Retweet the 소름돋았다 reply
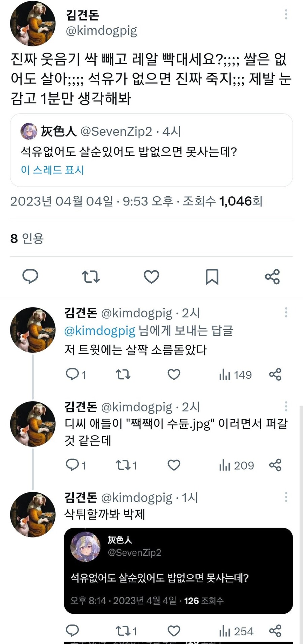This screenshot has width=303, height=644. (x=123, y=375)
